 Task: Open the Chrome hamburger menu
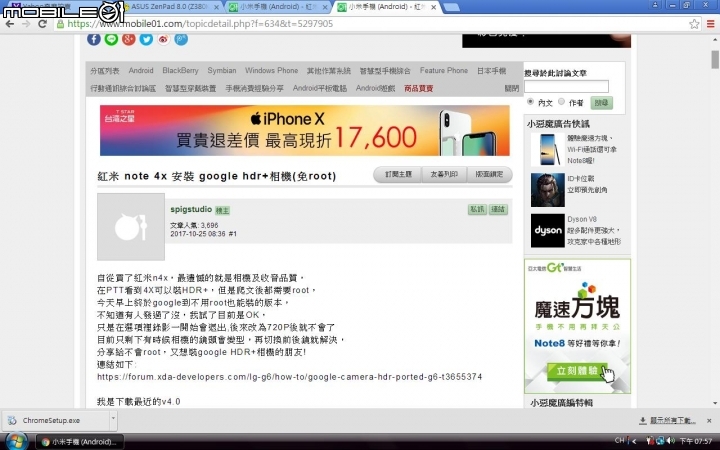[710, 24]
